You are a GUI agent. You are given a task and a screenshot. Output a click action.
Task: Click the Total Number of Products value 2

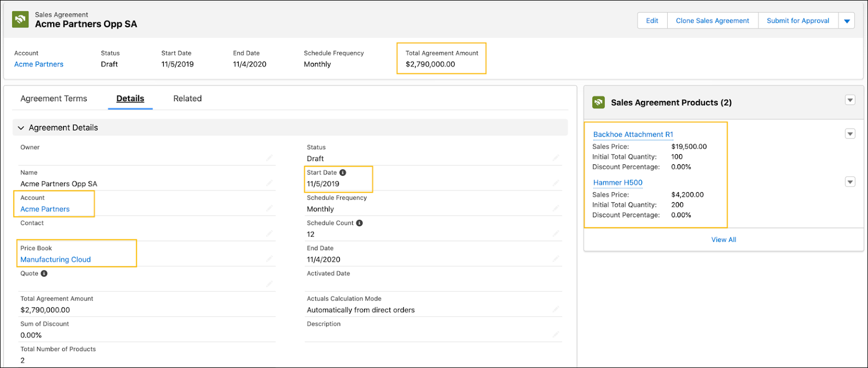click(23, 360)
